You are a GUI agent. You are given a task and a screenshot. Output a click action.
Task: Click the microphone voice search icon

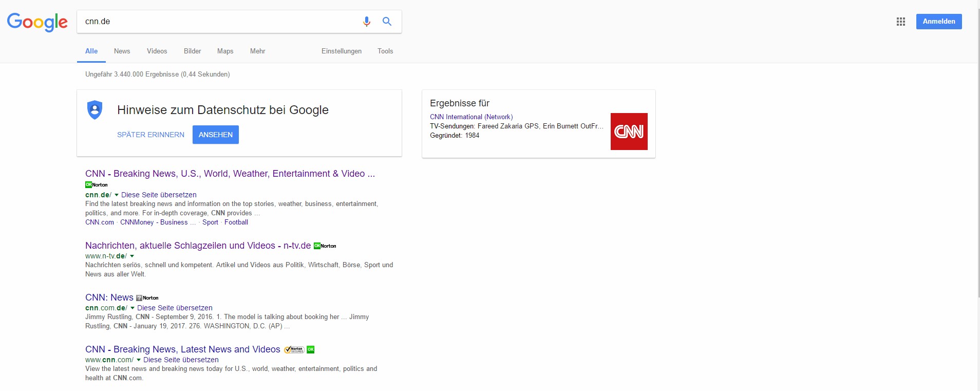[x=366, y=22]
